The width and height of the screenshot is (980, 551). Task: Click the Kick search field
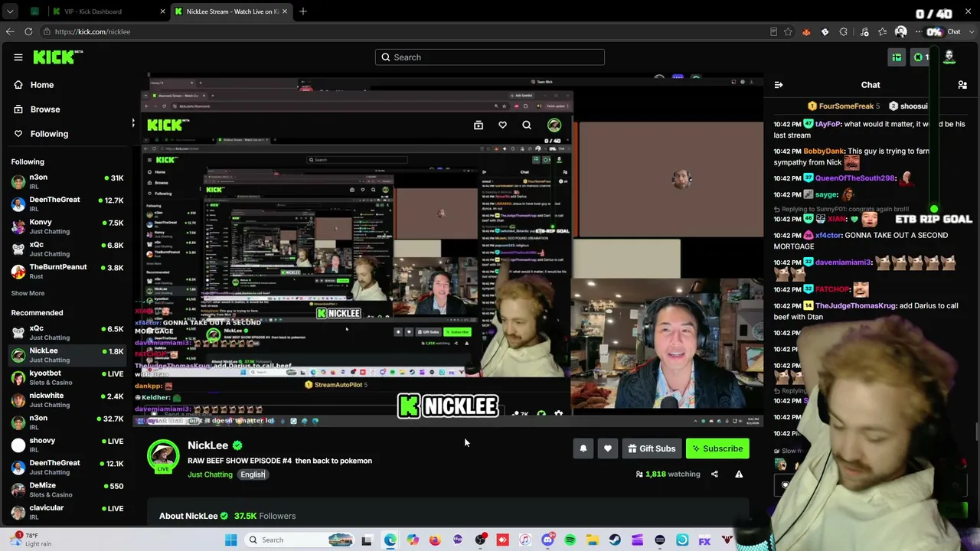[490, 57]
